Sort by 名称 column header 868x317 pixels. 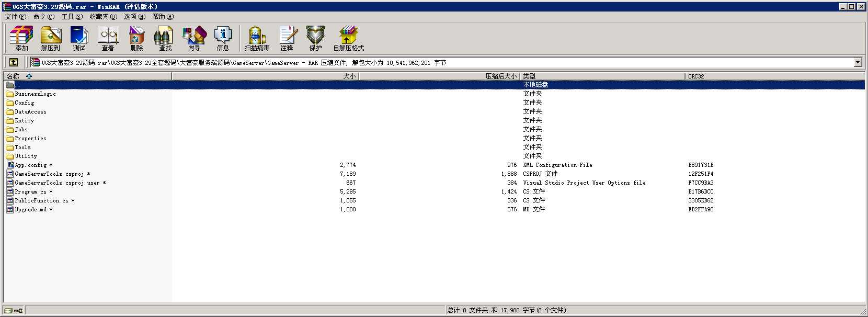87,76
